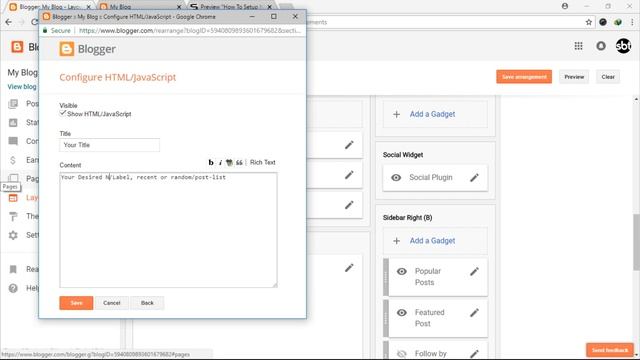Image resolution: width=640 pixels, height=360 pixels.
Task: Click the dark round extension icon beside the star
Action: [603, 22]
